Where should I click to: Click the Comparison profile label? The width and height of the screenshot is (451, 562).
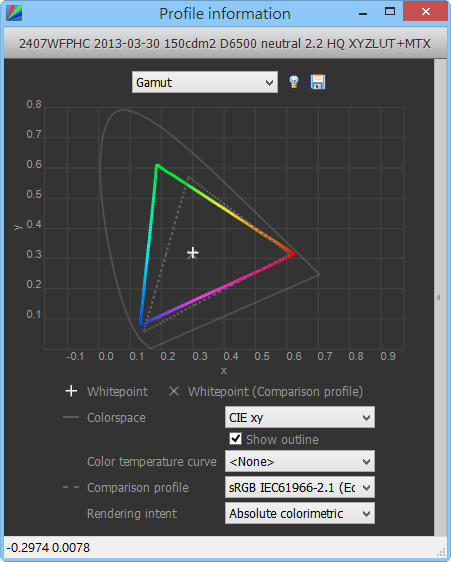click(x=138, y=487)
